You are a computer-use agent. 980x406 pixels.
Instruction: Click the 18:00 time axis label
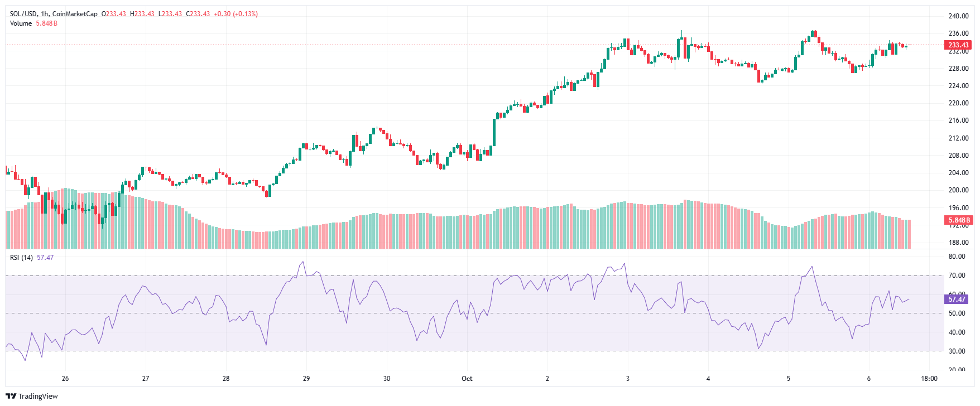(x=929, y=379)
